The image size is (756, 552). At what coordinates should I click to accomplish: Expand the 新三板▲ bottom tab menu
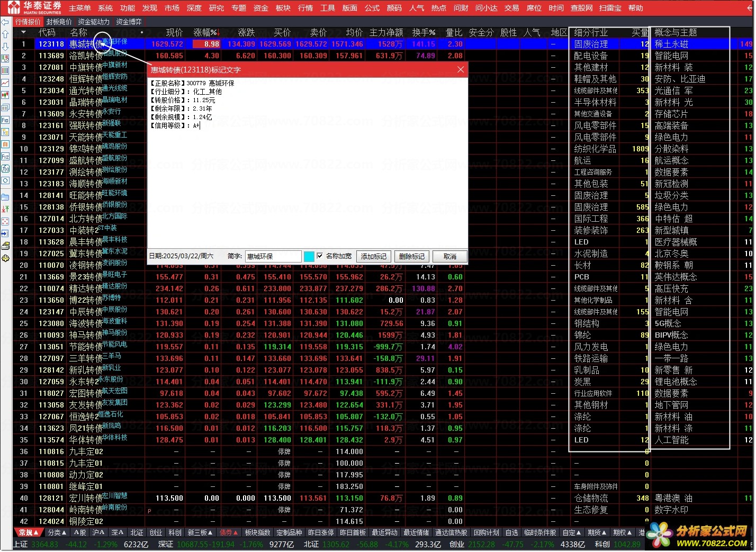point(200,532)
